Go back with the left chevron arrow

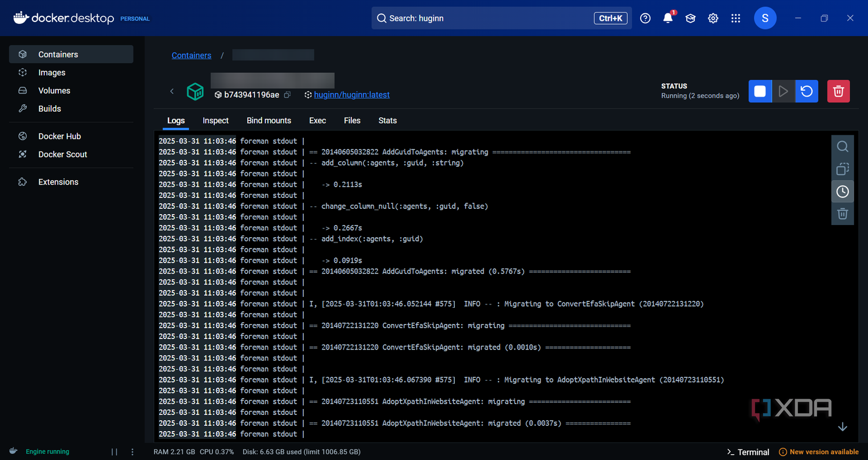(x=172, y=91)
